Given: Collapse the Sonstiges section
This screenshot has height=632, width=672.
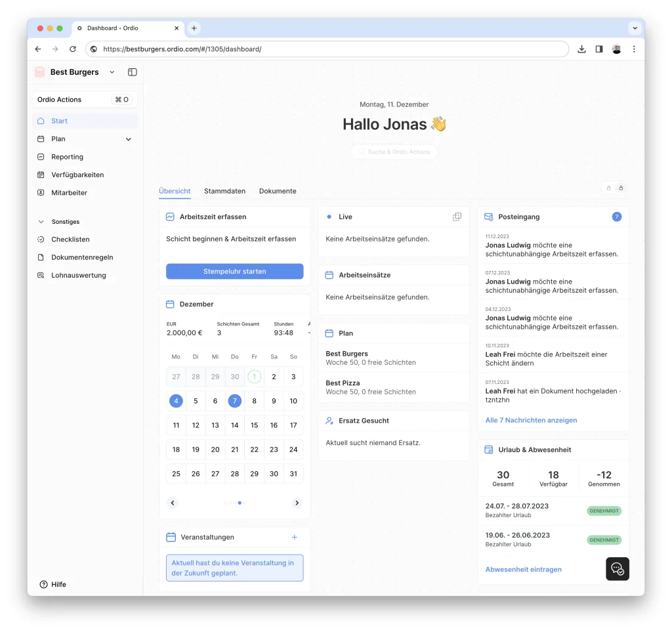Looking at the screenshot, I should click(41, 222).
